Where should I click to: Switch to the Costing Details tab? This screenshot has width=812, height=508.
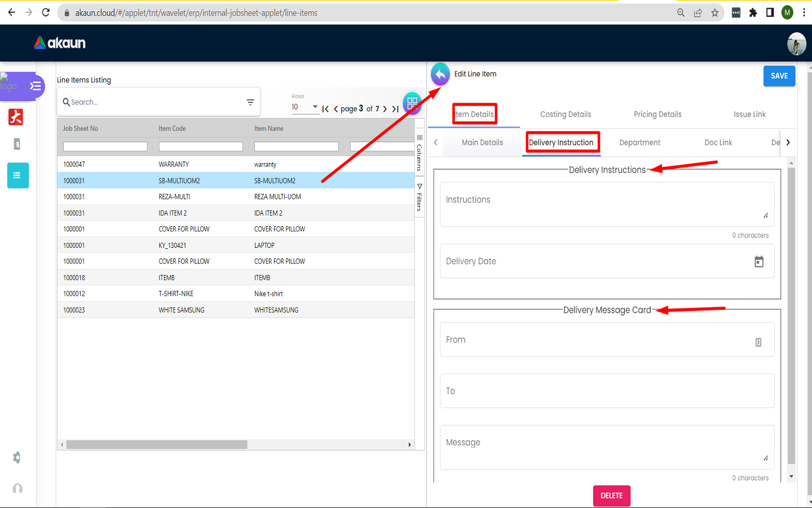pyautogui.click(x=566, y=114)
